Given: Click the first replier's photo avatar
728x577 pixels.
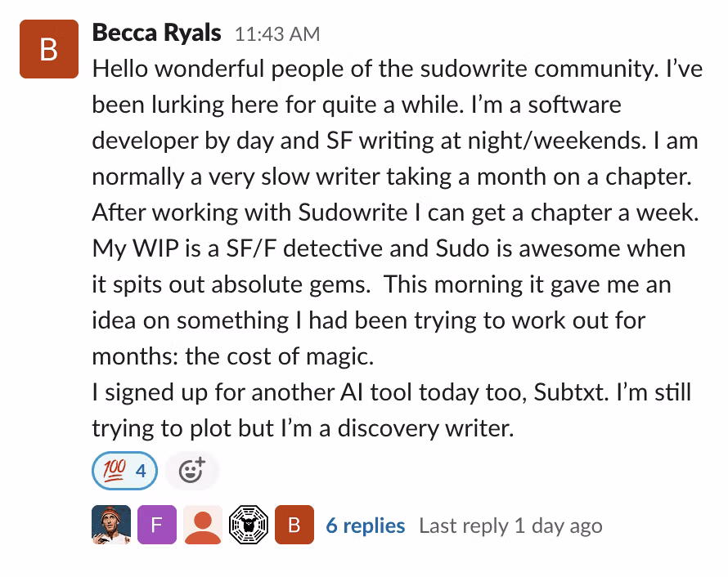Looking at the screenshot, I should tap(110, 525).
